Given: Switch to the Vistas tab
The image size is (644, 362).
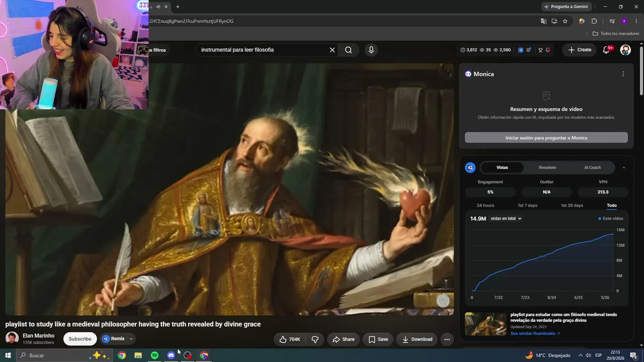Looking at the screenshot, I should 502,167.
